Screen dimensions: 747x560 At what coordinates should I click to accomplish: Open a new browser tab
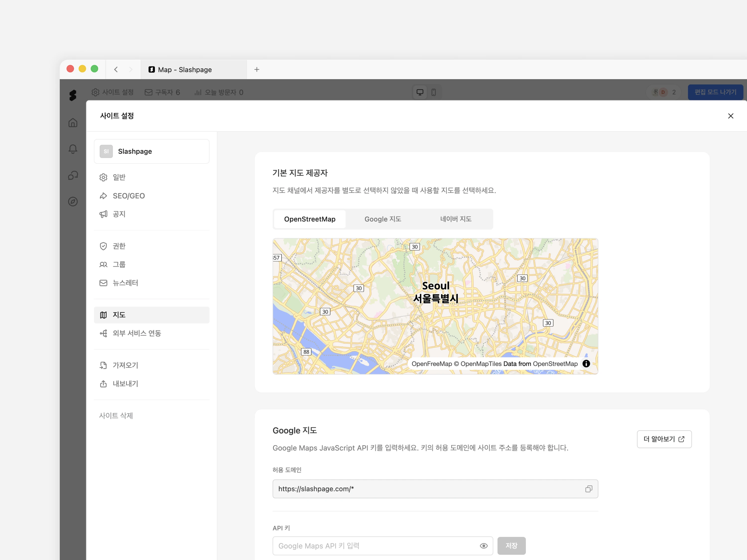[257, 69]
